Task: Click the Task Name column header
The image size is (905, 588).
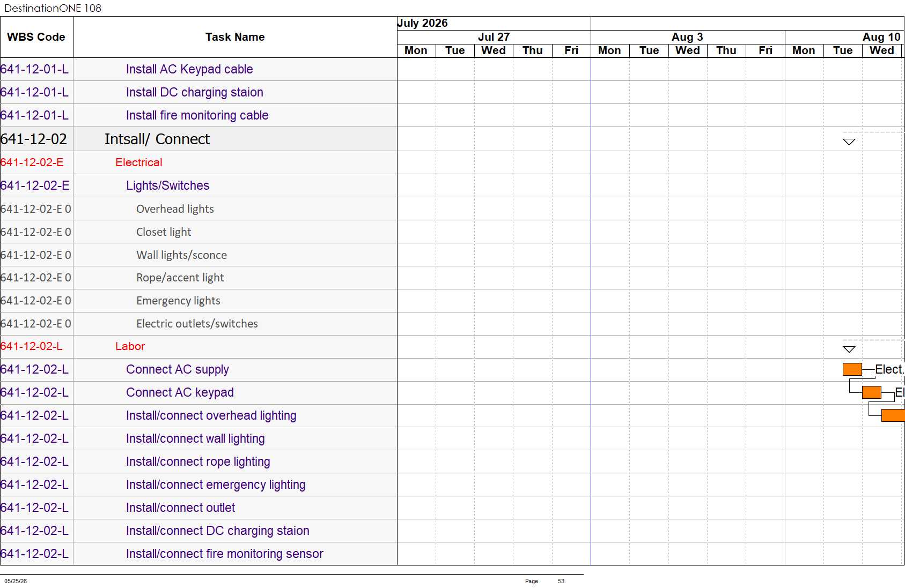Action: [x=235, y=37]
